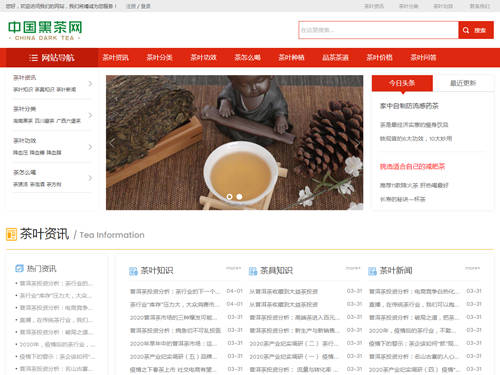500x375 pixels.
Task: Open 茶叶知识 article 疫情之下春茶上市 社交电商有望
Action: [173, 369]
